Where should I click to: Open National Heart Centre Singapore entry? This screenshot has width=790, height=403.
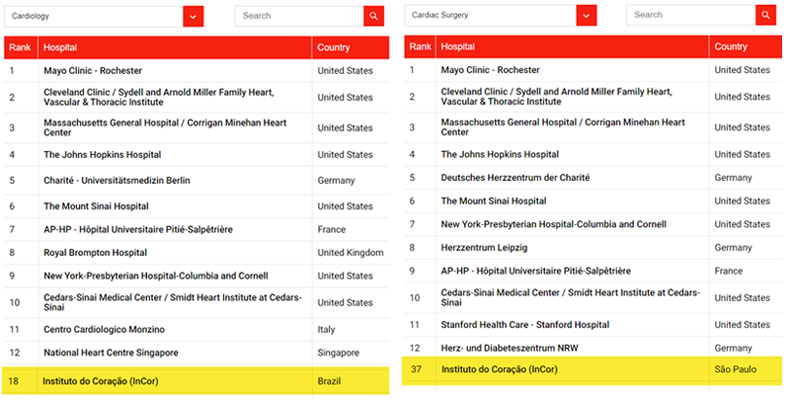[111, 353]
